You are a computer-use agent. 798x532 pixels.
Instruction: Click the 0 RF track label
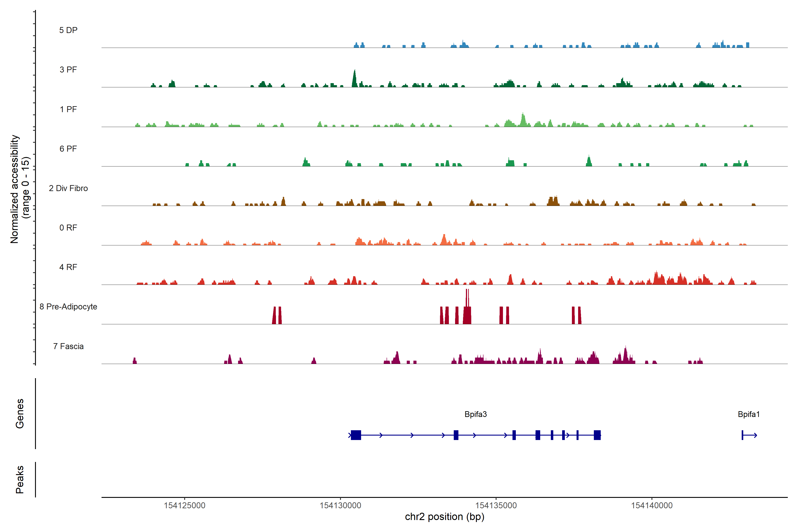(68, 228)
